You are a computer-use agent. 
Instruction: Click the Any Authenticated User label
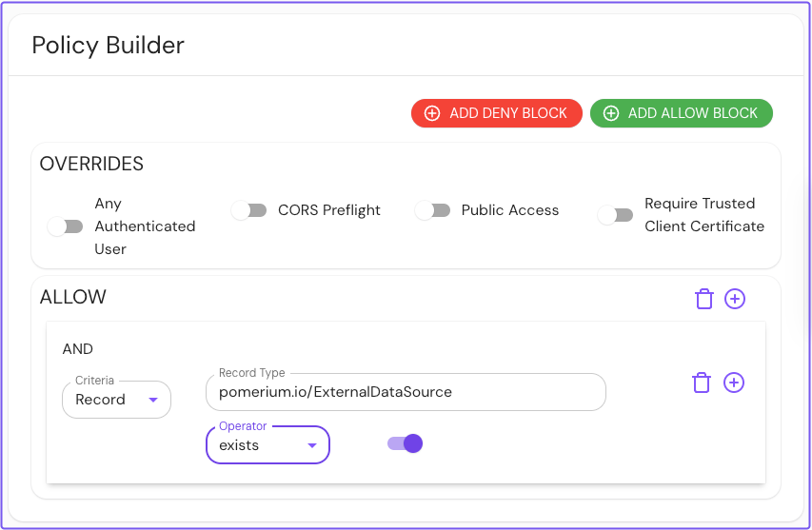point(145,226)
